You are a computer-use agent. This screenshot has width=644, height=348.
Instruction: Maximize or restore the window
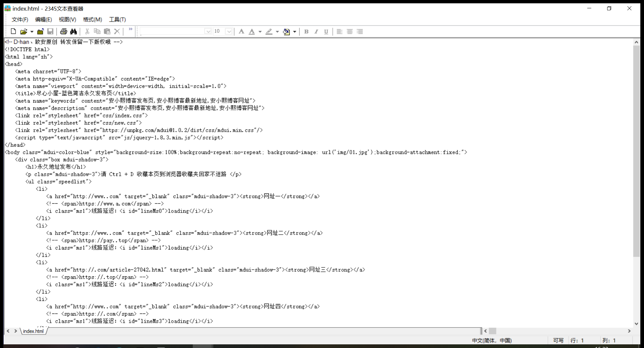609,8
